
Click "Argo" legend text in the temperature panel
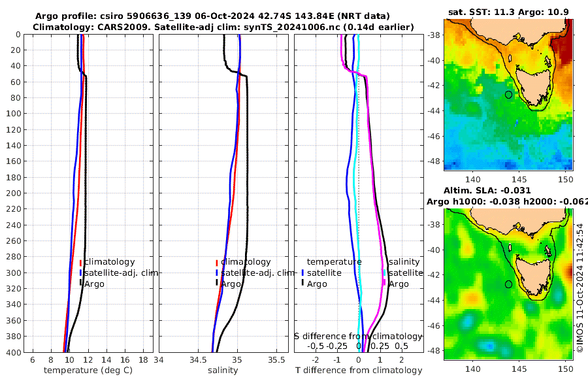pyautogui.click(x=94, y=284)
